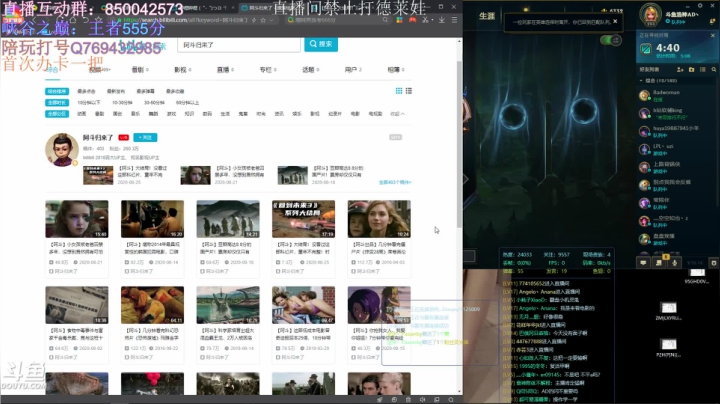The image size is (720, 404).
Task: Select friend LPL丶uzi in friends list
Action: click(677, 149)
